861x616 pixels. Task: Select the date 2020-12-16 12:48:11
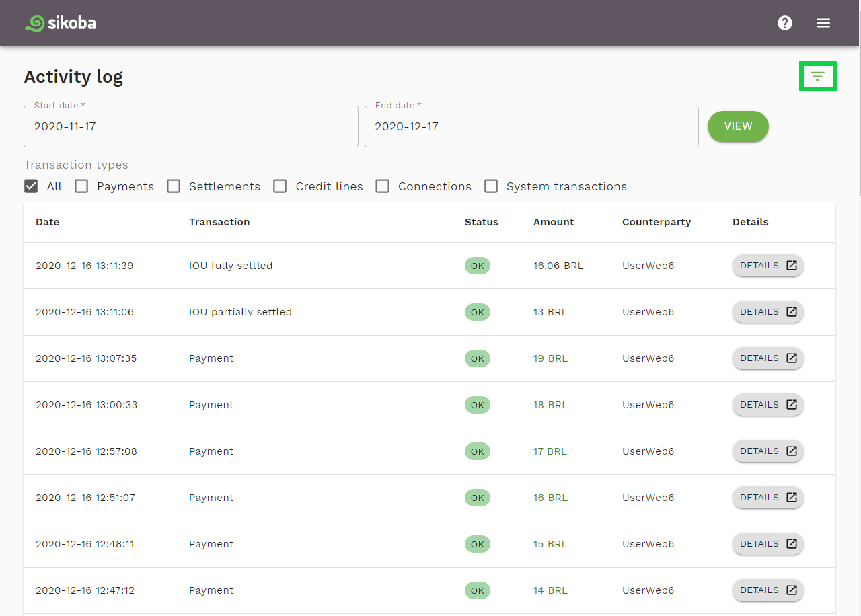pos(85,544)
